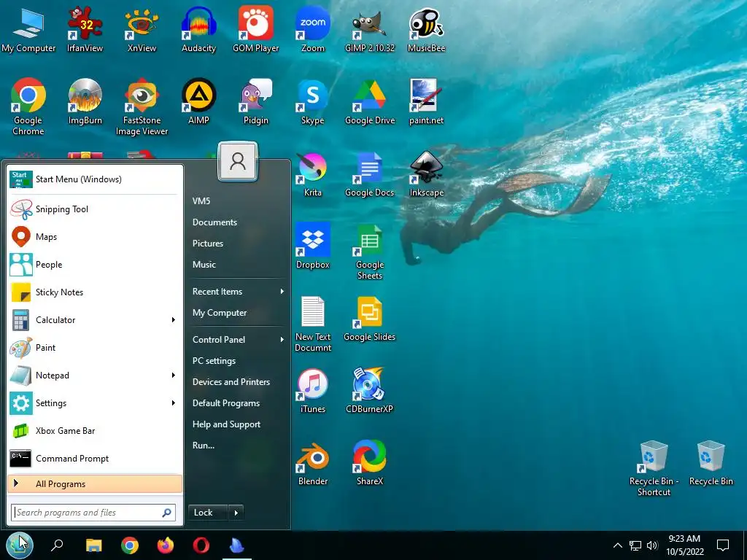
Task: Select the Google Docs desktop shortcut
Action: click(x=370, y=174)
